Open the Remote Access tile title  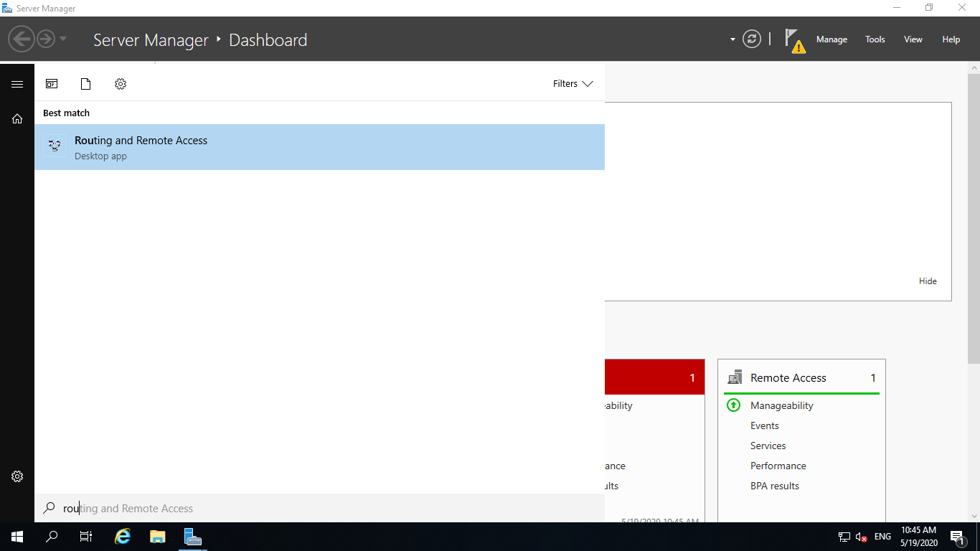(x=788, y=378)
